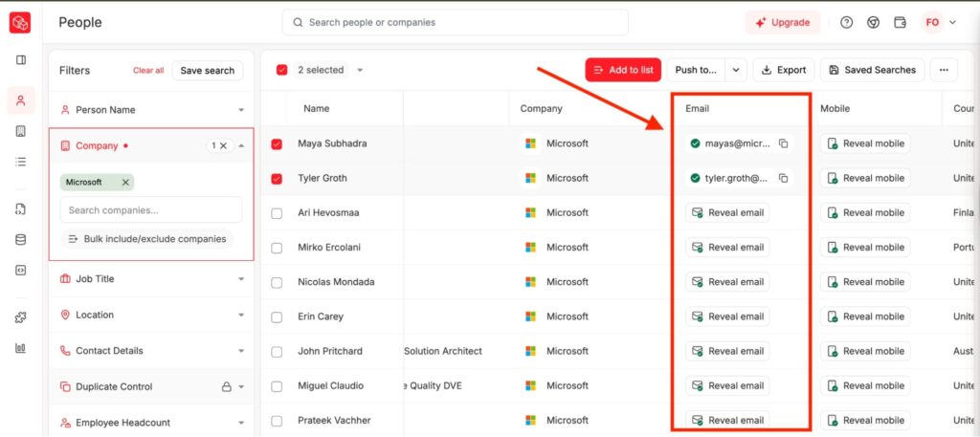Image resolution: width=980 pixels, height=437 pixels.
Task: Click Add to list button
Action: pos(623,70)
